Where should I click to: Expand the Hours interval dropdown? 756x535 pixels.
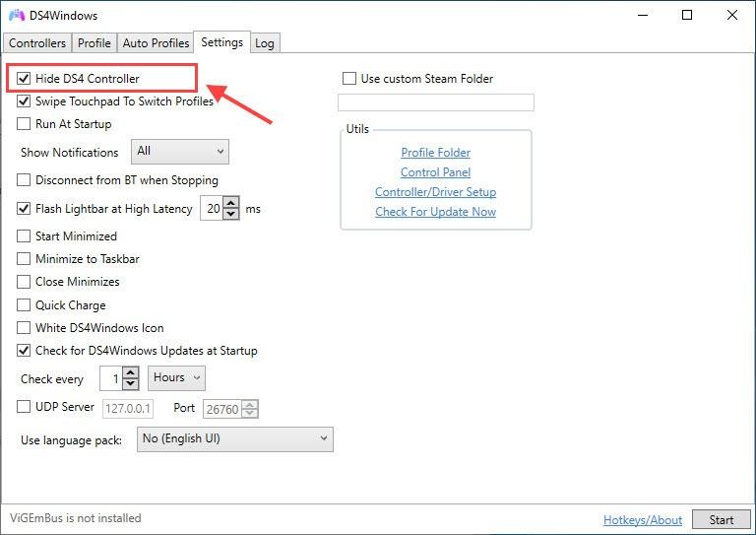tap(176, 378)
